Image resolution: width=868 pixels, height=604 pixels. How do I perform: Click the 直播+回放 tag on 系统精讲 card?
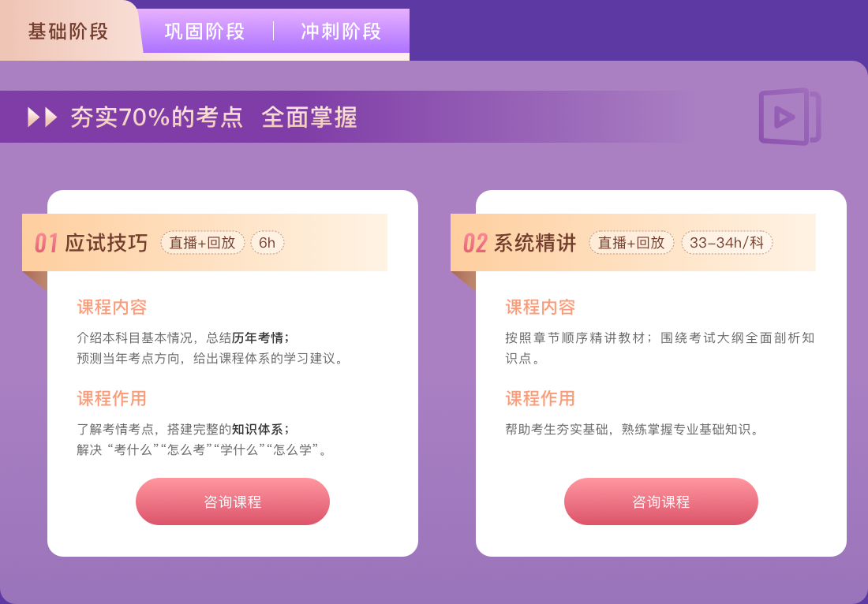[x=631, y=242]
